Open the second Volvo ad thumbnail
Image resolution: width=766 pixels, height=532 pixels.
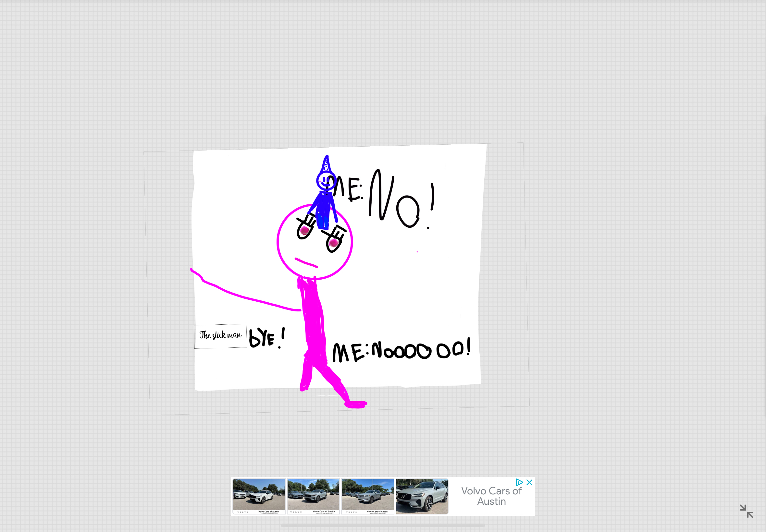313,496
